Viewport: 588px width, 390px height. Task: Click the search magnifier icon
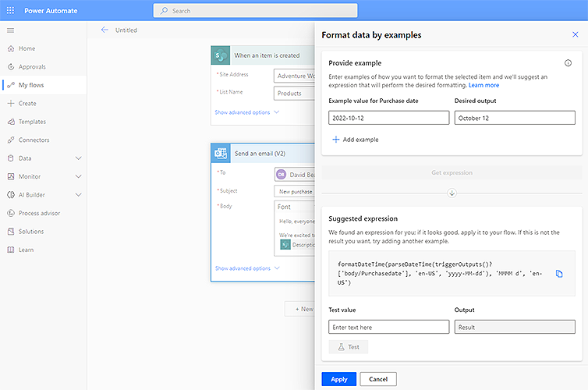[x=164, y=11]
